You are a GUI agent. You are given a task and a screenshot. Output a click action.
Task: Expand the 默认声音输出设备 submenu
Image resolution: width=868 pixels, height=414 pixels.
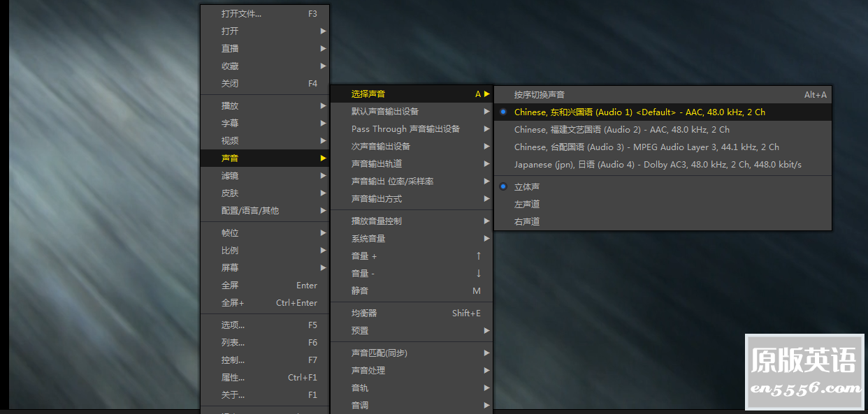click(384, 112)
